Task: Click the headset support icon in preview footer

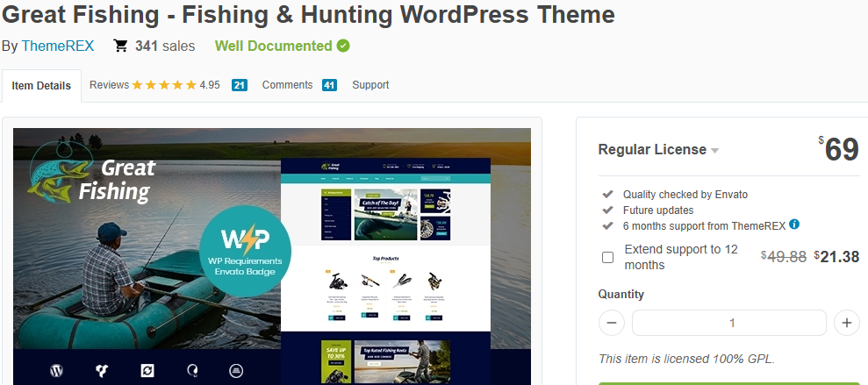Action: [x=192, y=370]
